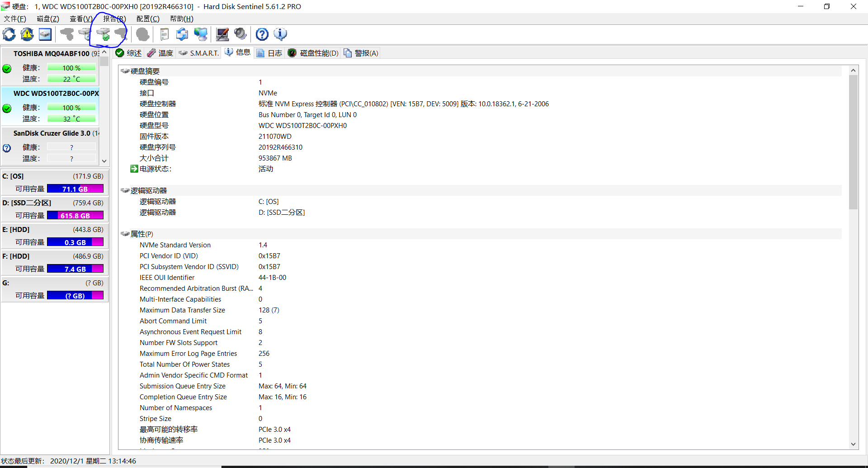Select the 953867 MB total size value
Screen dimensions: 868x468
click(275, 158)
